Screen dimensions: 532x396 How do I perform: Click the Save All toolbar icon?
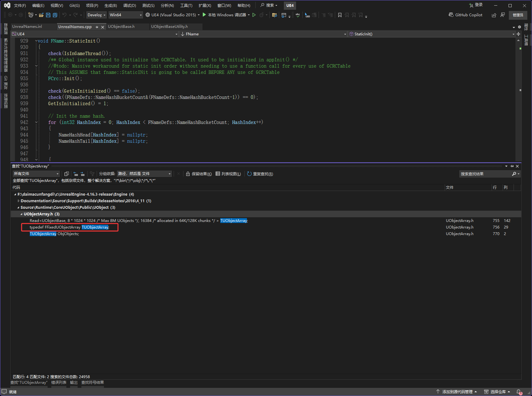(55, 15)
